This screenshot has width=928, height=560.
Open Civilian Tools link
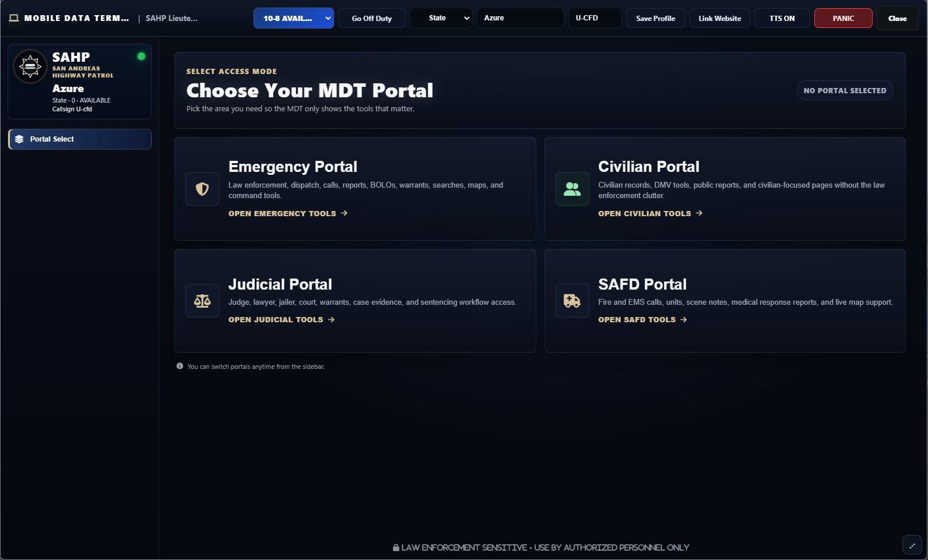651,213
